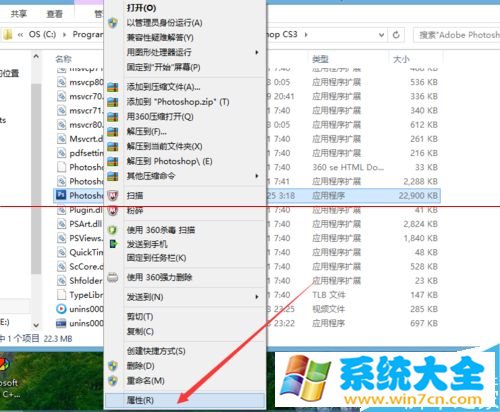
Task: Sort by 大小 column header
Action: click(401, 59)
